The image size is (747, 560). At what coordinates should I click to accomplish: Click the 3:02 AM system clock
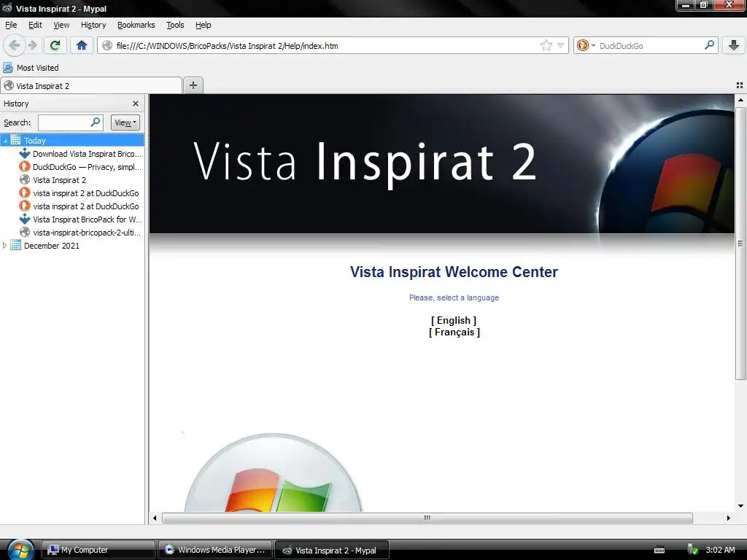click(720, 550)
